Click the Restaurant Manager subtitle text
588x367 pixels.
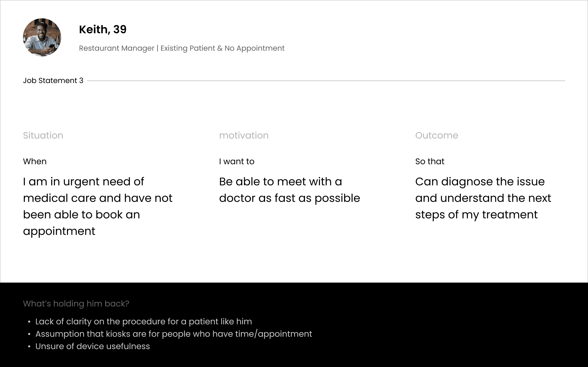[x=117, y=48]
